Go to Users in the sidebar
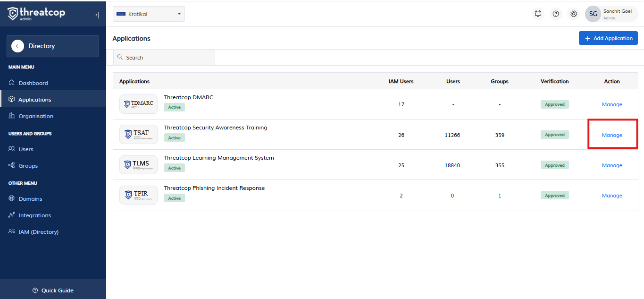Viewport: 644px width, 299px height. (x=26, y=149)
